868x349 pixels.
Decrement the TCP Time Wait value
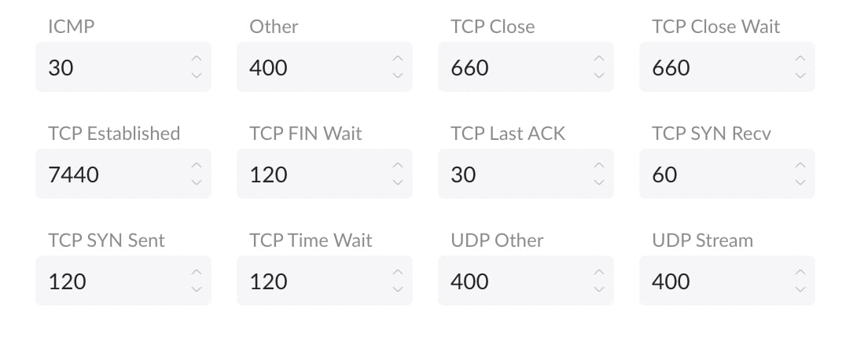click(398, 289)
